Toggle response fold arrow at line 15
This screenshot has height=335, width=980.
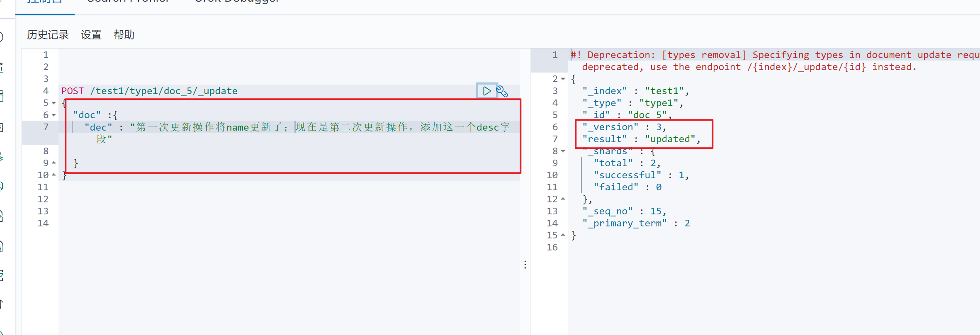click(563, 235)
